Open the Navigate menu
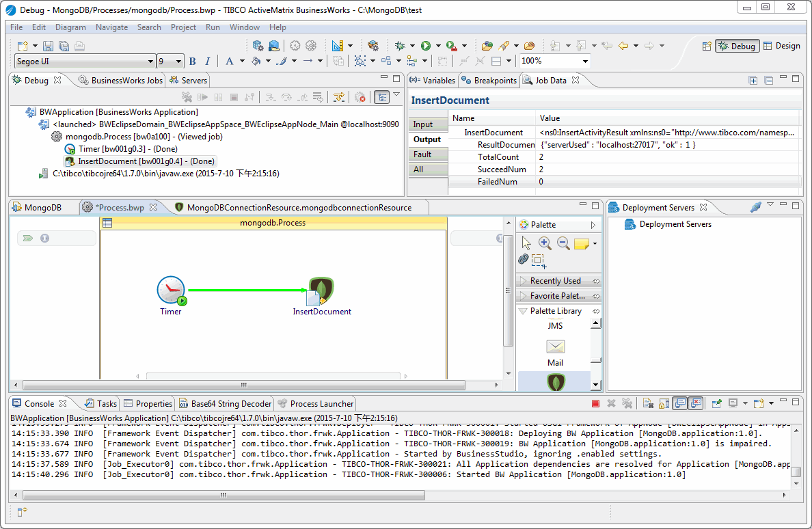812x529 pixels. (111, 27)
